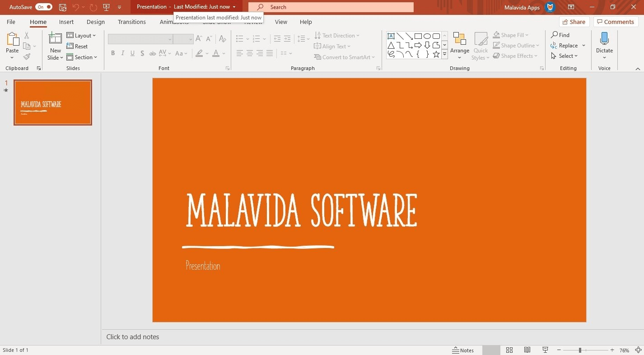Select the isosceles Triangle shape
This screenshot has width=644, height=355.
point(391,45)
